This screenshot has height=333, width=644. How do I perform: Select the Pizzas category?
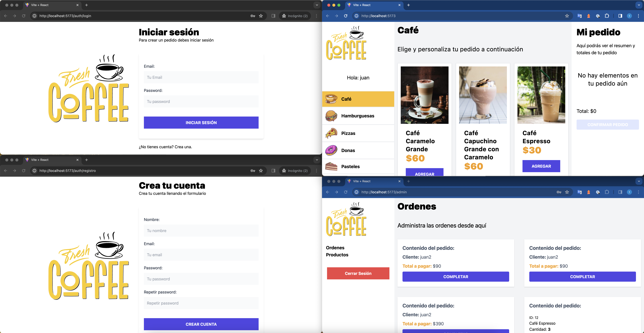tap(358, 133)
